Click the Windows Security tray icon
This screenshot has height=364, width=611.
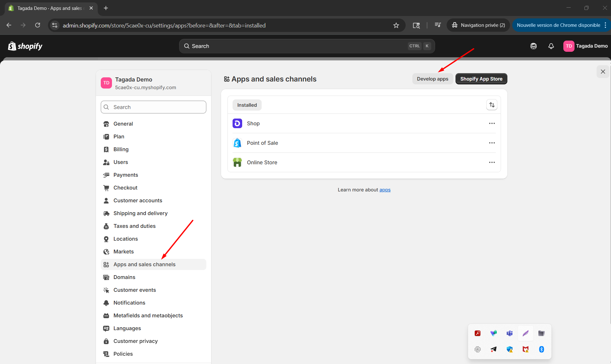pyautogui.click(x=510, y=349)
